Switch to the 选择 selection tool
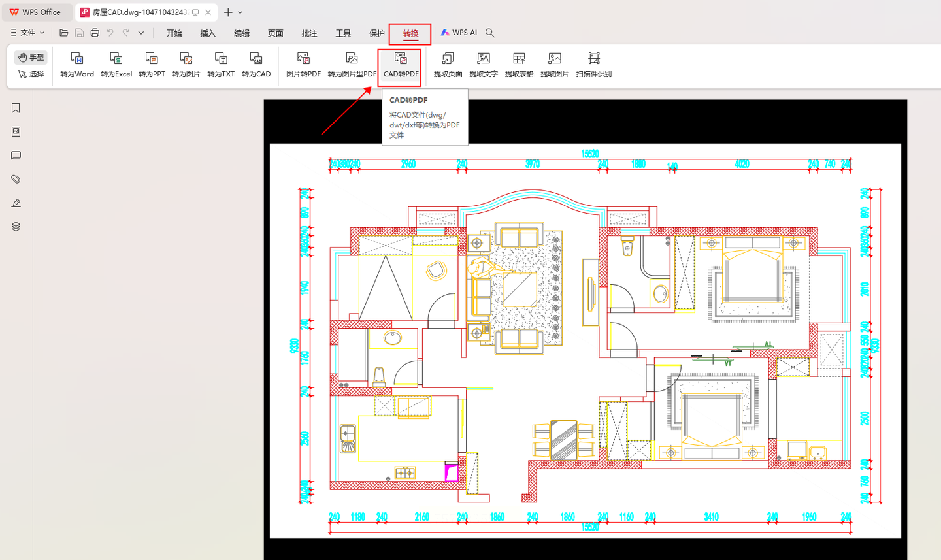Screen dimensions: 941x560 31,74
